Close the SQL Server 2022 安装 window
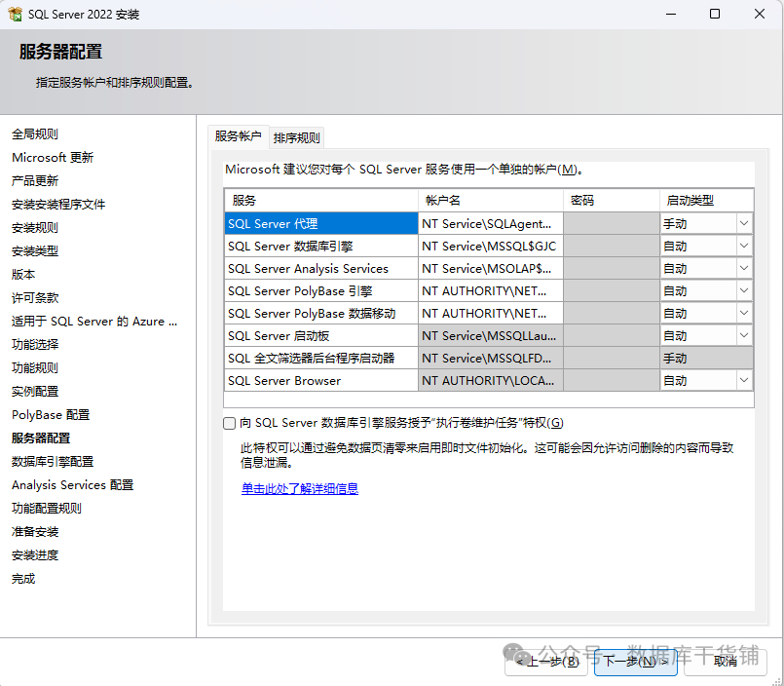The height and width of the screenshot is (686, 784). (759, 14)
